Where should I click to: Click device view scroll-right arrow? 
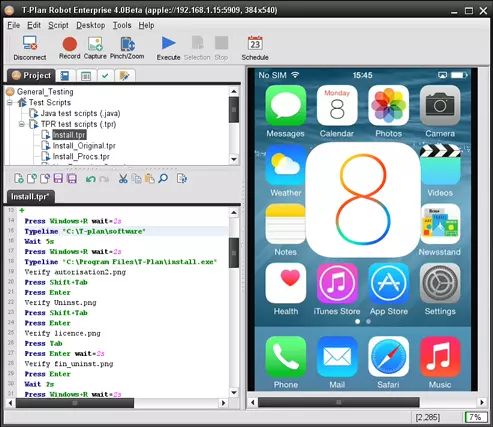tap(482, 402)
